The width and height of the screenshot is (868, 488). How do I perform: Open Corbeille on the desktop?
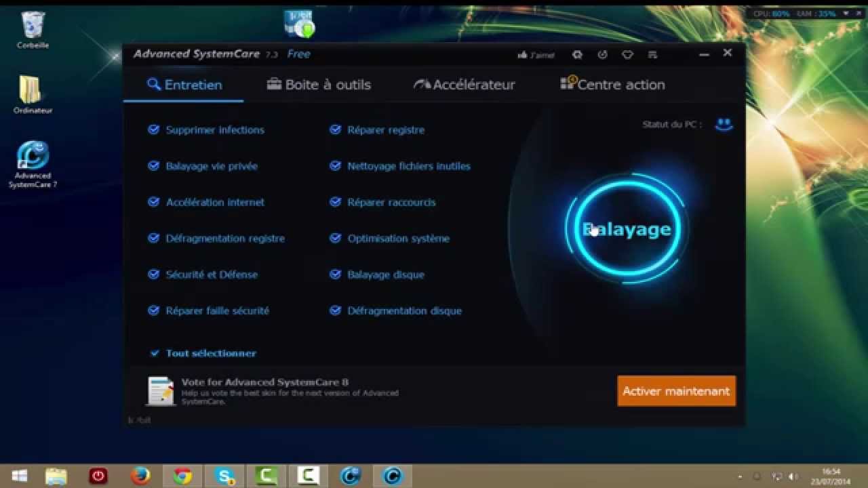(x=33, y=29)
